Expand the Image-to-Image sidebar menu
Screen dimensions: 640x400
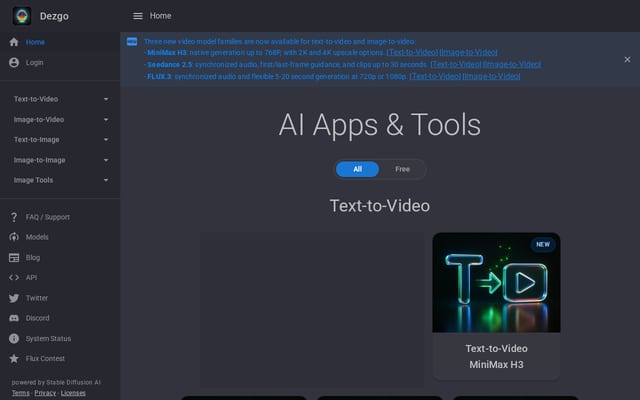(x=60, y=160)
